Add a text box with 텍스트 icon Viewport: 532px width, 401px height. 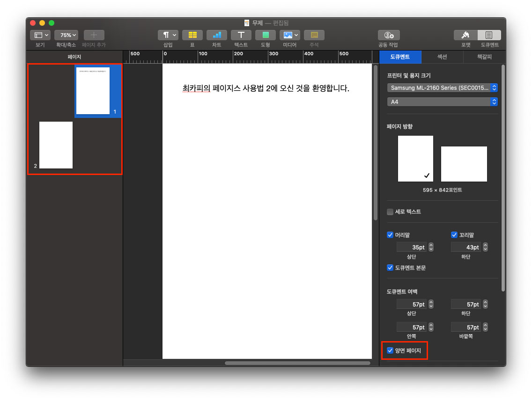coord(241,35)
